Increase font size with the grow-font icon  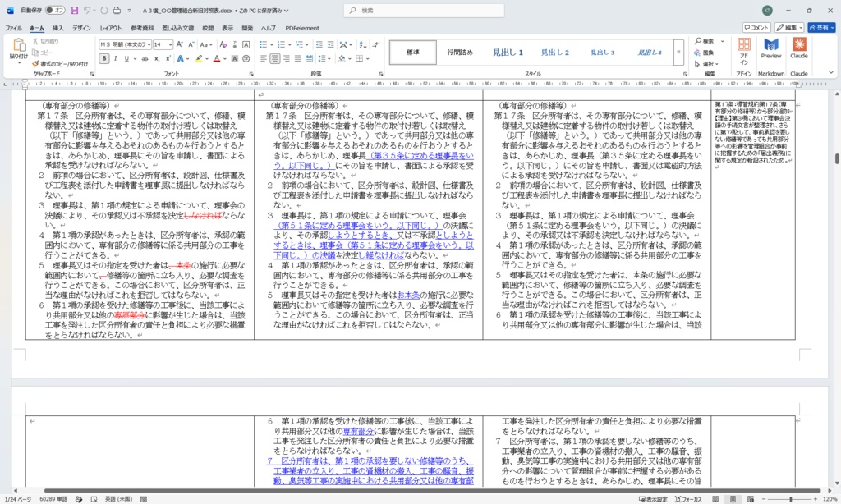pyautogui.click(x=180, y=44)
